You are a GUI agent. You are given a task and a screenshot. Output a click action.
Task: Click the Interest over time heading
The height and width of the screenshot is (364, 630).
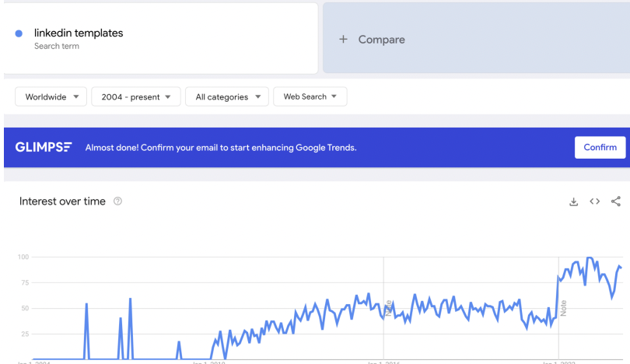click(x=62, y=201)
